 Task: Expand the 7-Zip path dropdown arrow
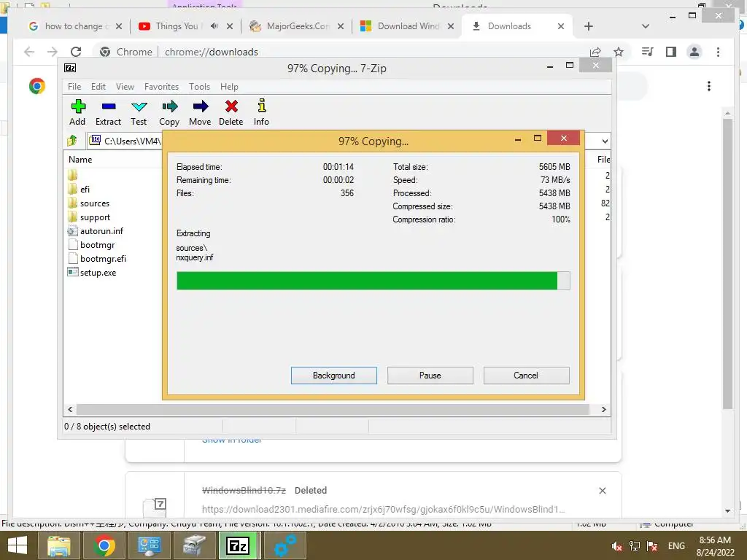click(605, 141)
